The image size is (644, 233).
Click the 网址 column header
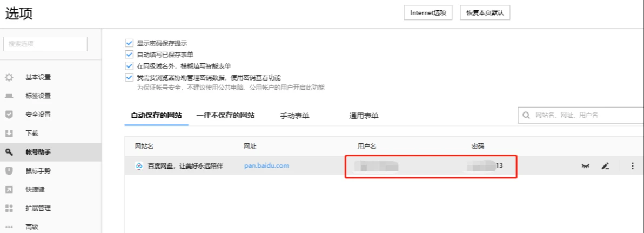[250, 147]
